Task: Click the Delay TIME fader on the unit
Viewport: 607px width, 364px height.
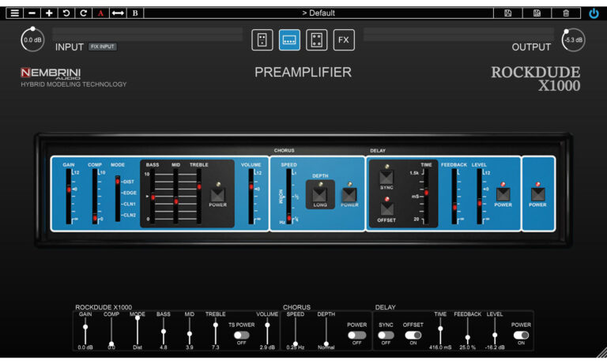Action: tap(426, 197)
